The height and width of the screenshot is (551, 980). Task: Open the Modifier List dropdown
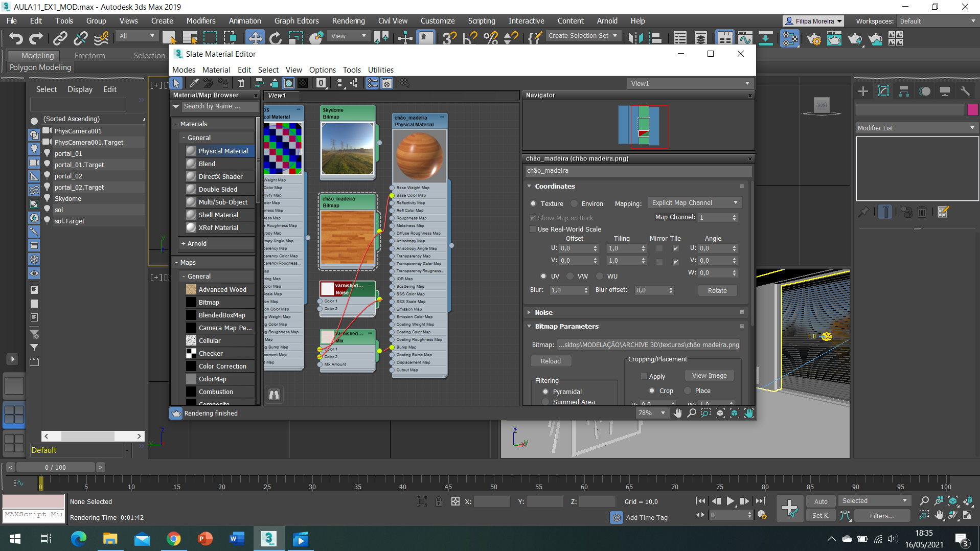pyautogui.click(x=916, y=128)
